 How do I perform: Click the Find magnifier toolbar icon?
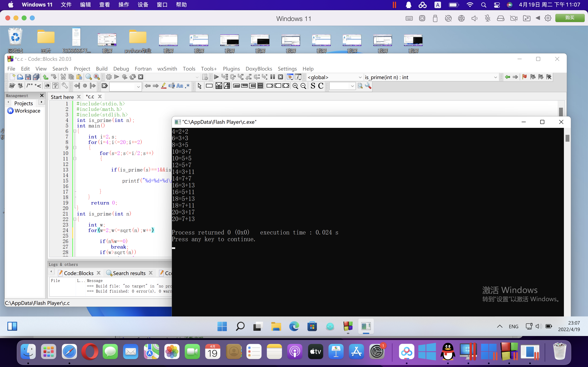pos(88,77)
